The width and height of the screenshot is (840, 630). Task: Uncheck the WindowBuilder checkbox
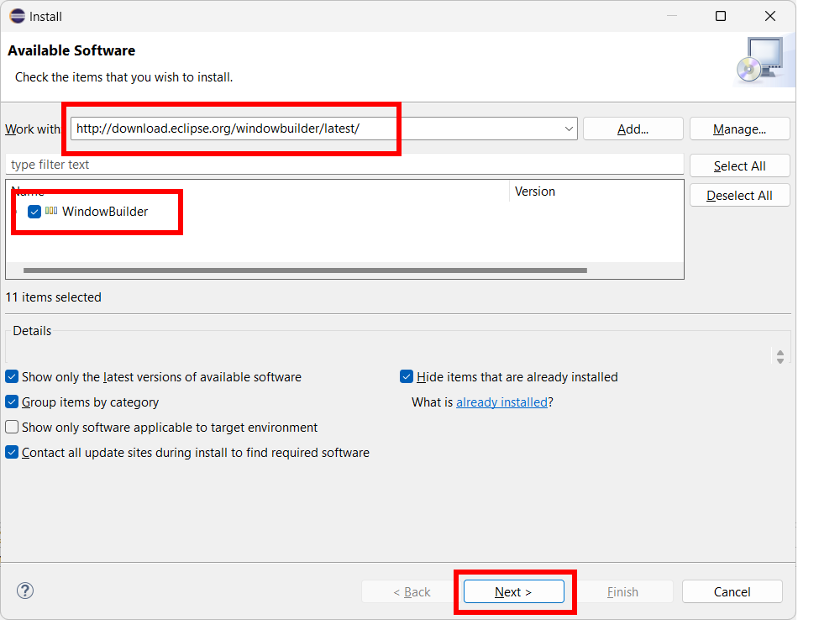[34, 212]
